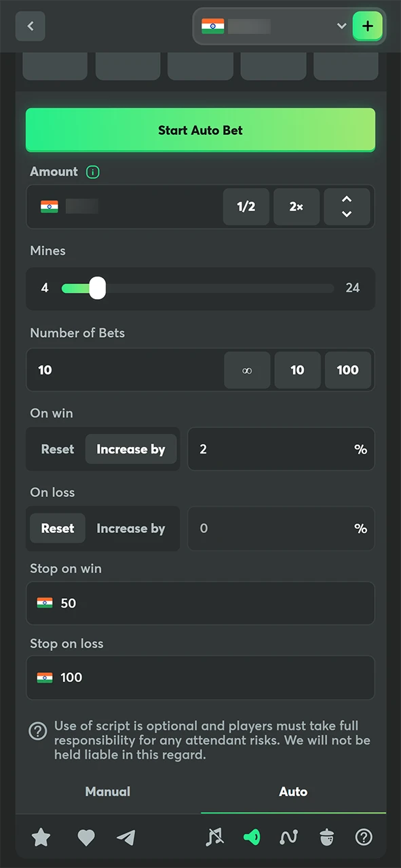Screen dimensions: 401x868
Task: Select the wave graph icon
Action: [289, 837]
